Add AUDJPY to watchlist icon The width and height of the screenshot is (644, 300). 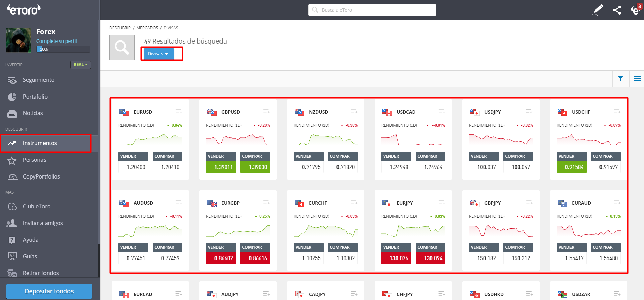click(x=266, y=294)
